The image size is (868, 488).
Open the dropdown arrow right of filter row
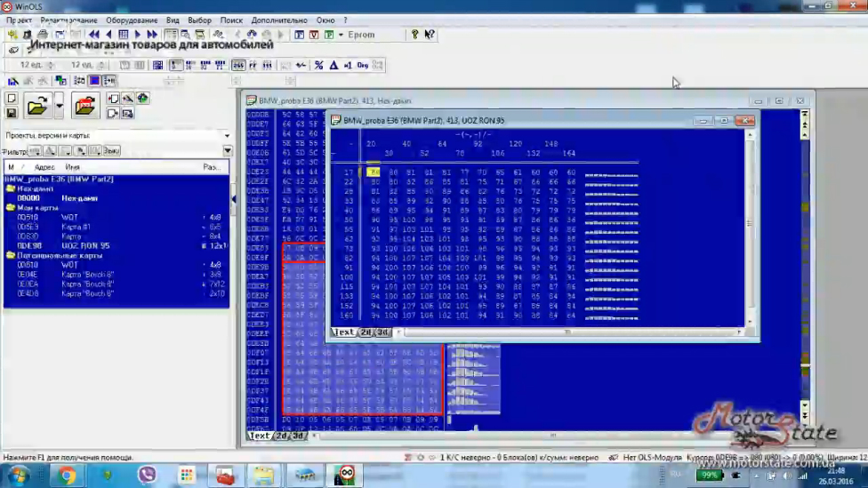coord(228,151)
